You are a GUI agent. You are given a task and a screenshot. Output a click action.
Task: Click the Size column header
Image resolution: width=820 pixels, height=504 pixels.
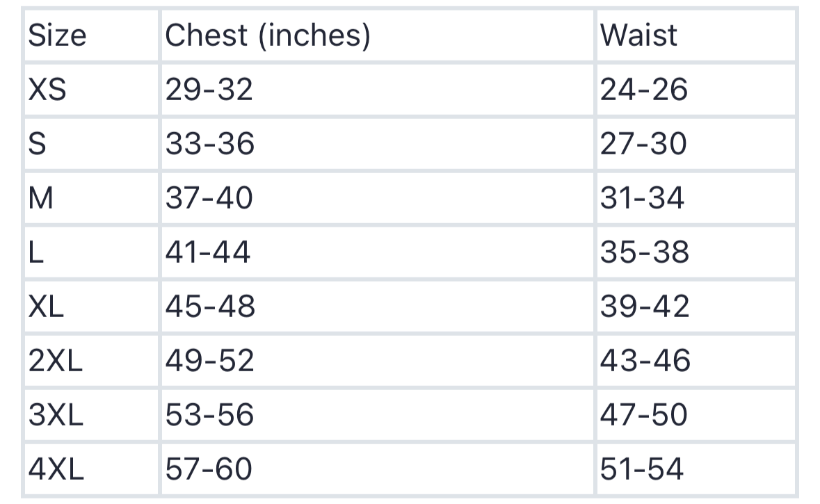pos(58,35)
